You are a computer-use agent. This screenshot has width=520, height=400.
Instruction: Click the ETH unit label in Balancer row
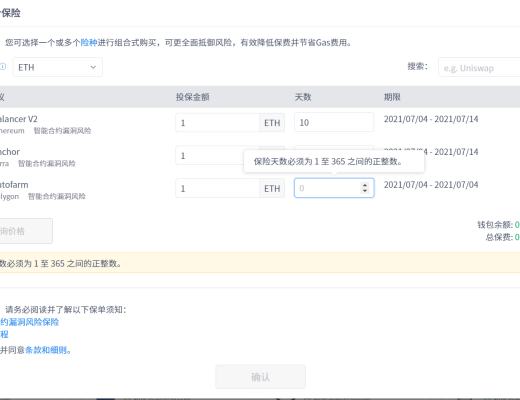pyautogui.click(x=272, y=123)
